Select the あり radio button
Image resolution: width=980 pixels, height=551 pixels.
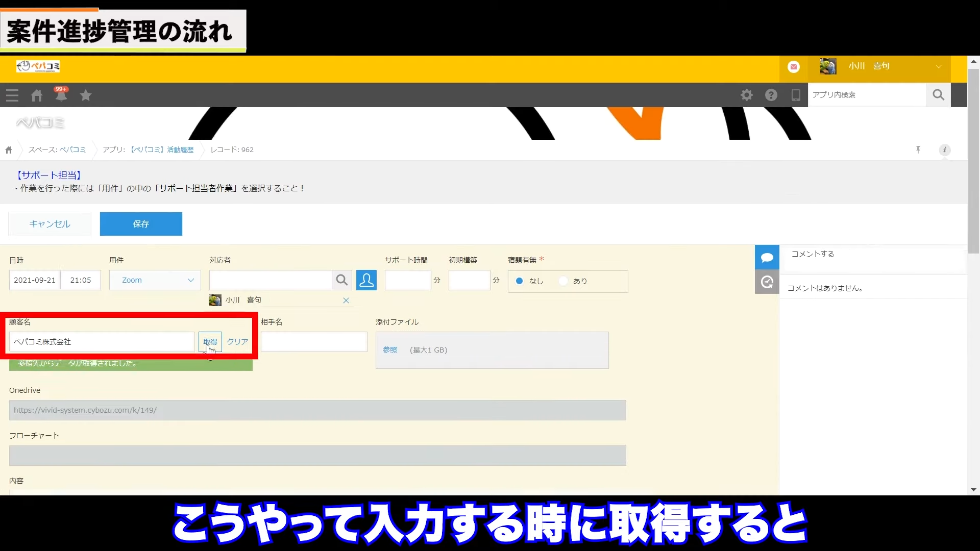click(x=563, y=281)
